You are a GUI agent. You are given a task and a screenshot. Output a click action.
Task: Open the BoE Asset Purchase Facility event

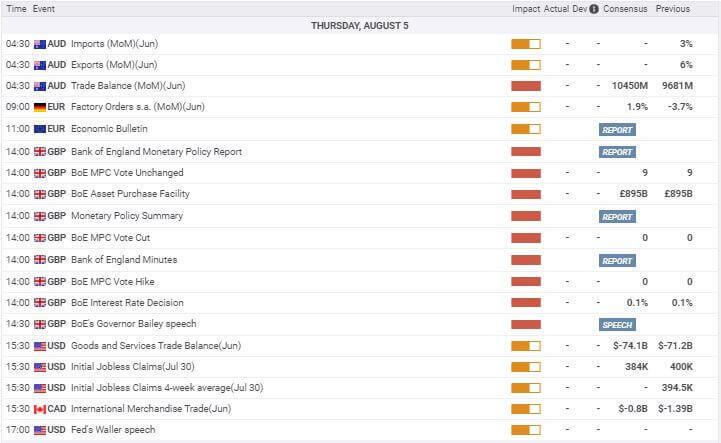pyautogui.click(x=130, y=194)
